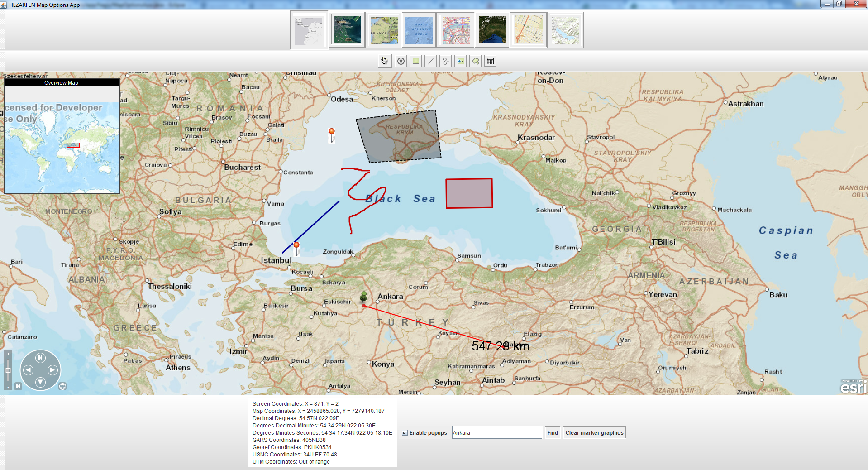Click the red pin marker near Istanbul
868x470 pixels.
point(296,248)
